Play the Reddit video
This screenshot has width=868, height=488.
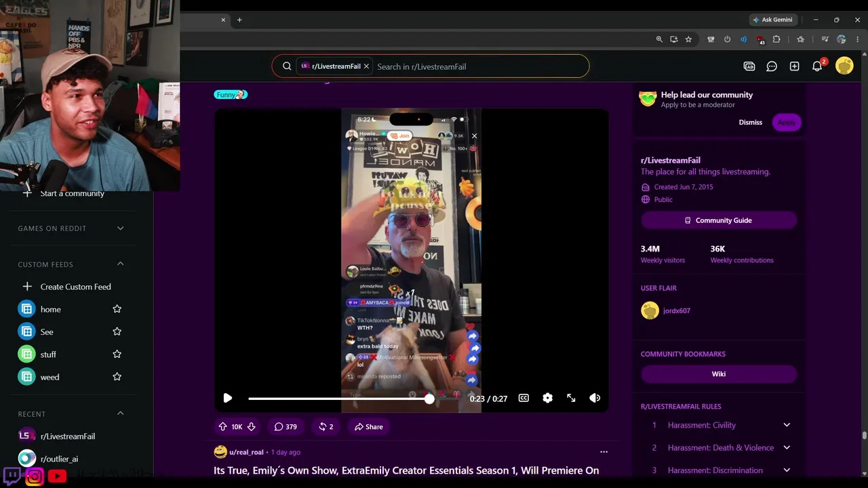click(x=228, y=399)
